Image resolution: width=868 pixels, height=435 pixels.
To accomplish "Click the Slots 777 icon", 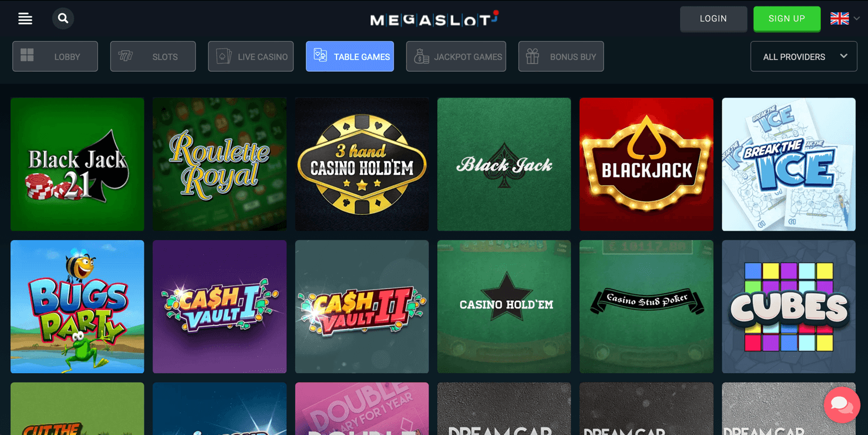I will [125, 56].
